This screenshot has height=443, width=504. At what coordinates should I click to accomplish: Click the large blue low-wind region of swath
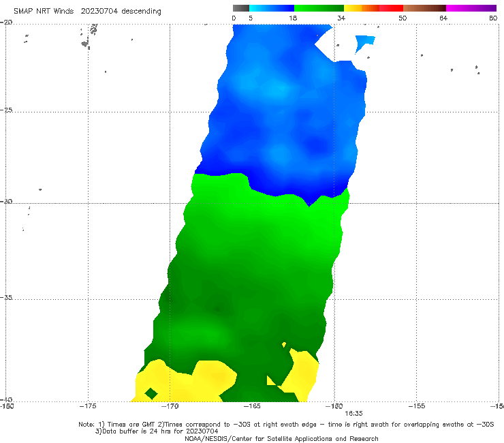[x=283, y=112]
